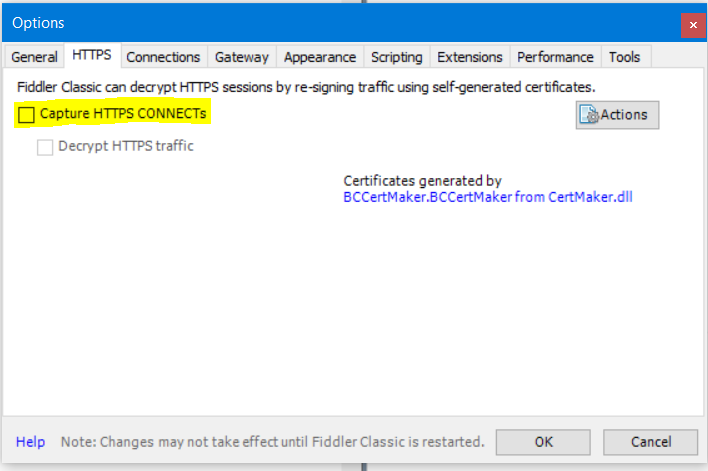Show the Performance tab
The width and height of the screenshot is (708, 471).
tap(556, 57)
